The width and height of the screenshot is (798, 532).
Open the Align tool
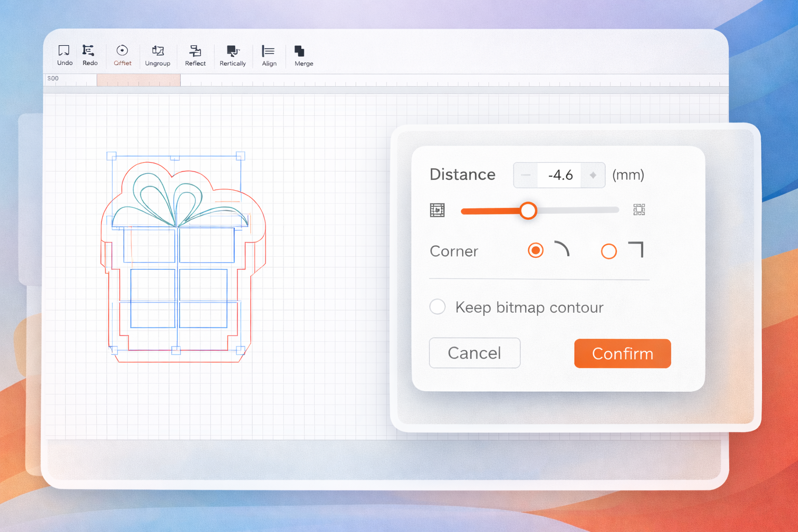click(269, 51)
